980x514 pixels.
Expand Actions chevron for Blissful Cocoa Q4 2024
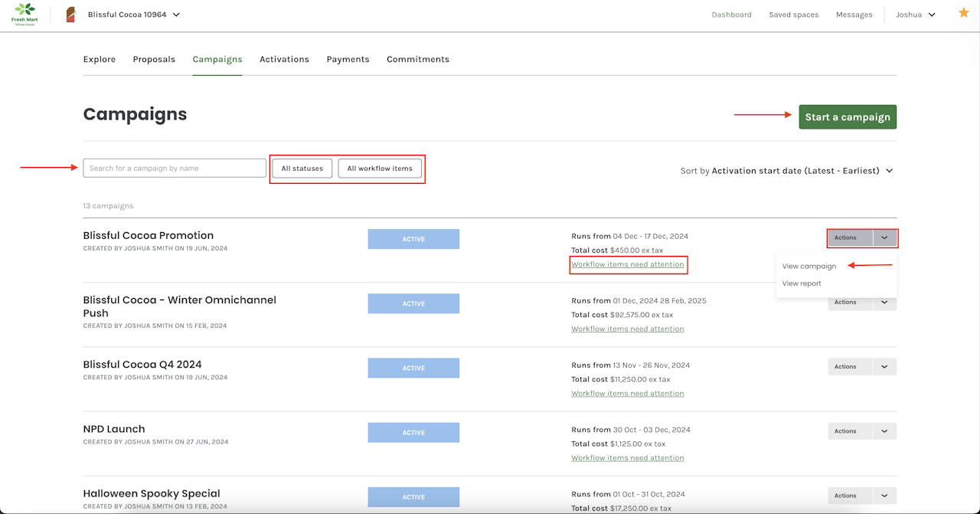884,367
